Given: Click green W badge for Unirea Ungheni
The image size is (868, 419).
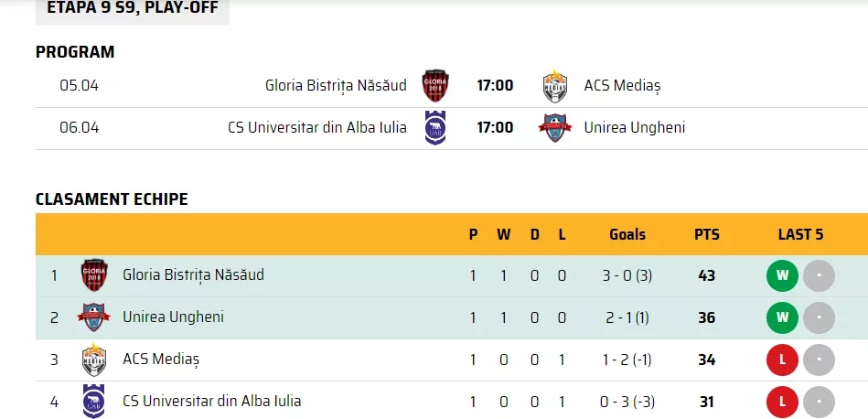Looking at the screenshot, I should click(782, 317).
